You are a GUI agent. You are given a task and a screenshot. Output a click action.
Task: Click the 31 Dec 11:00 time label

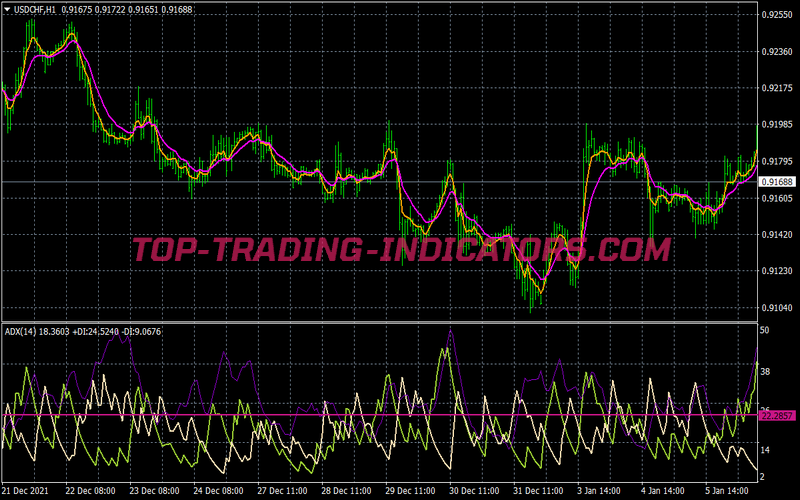pos(538,491)
